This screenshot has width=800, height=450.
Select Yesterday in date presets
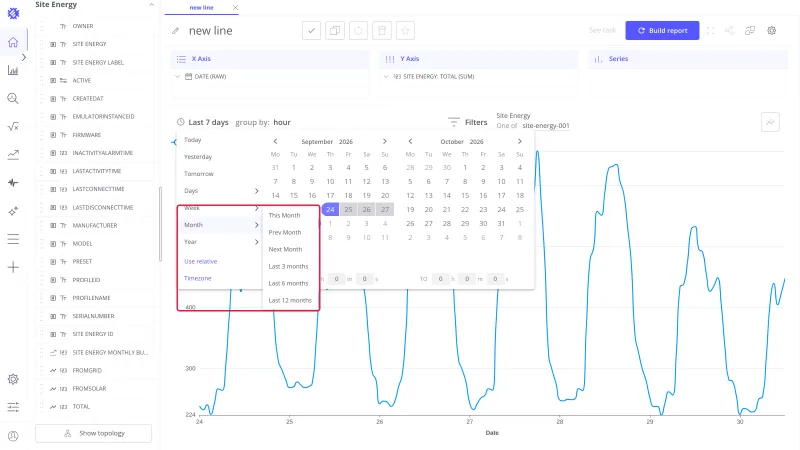click(198, 157)
